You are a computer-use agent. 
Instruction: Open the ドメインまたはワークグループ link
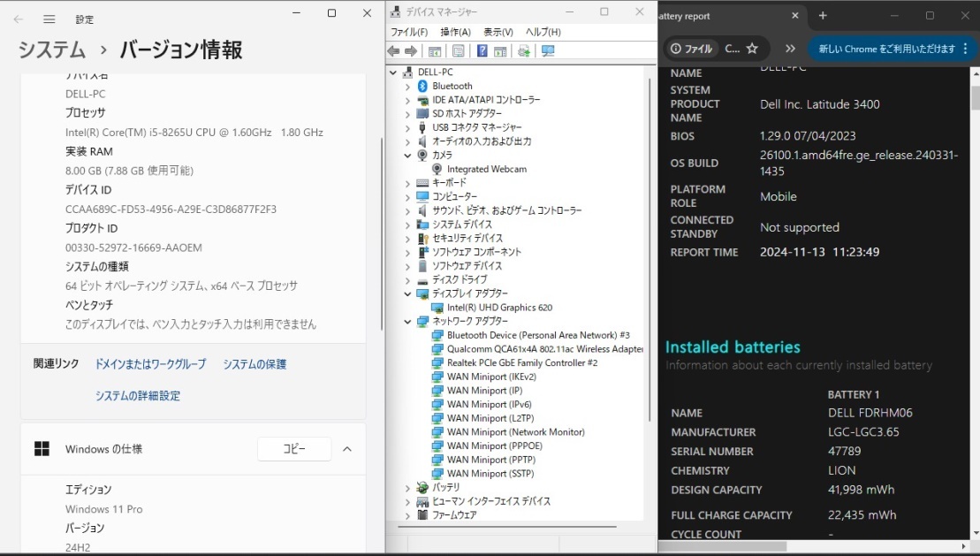click(150, 364)
